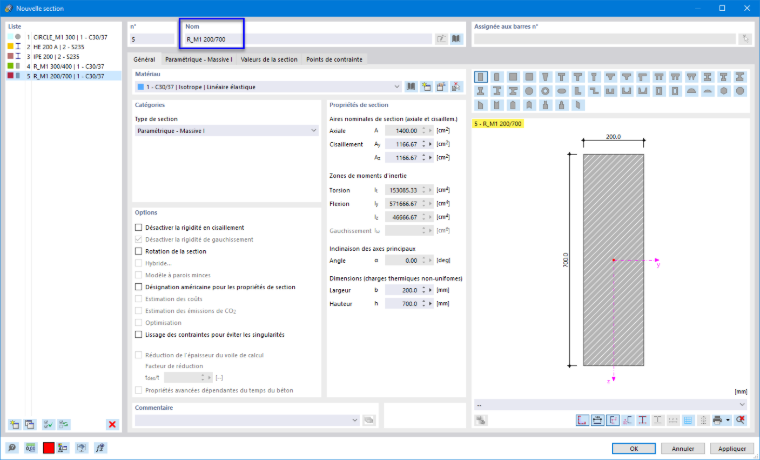Screen dimensions: 760x460
Task: Enable Lissage des contraintes checkbox
Action: point(139,334)
